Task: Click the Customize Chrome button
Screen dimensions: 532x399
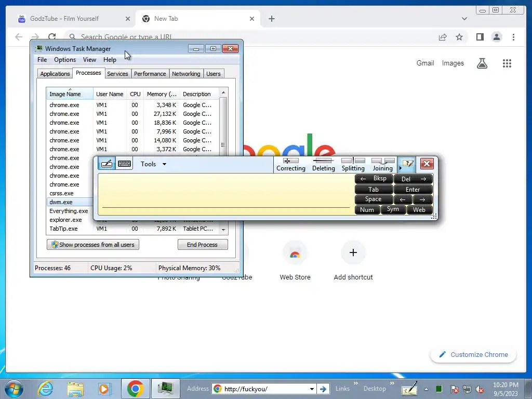Action: pos(474,354)
